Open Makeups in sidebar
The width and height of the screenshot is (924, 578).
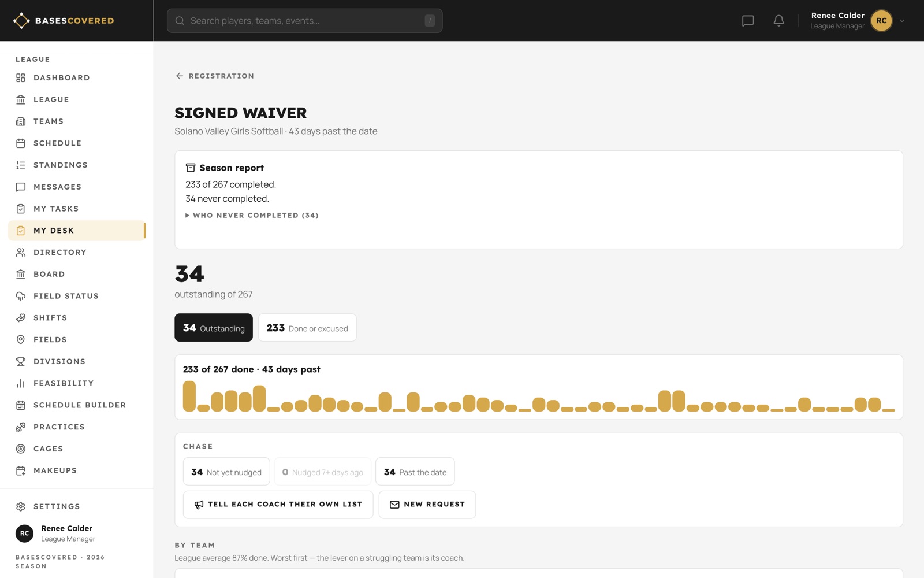77,470
